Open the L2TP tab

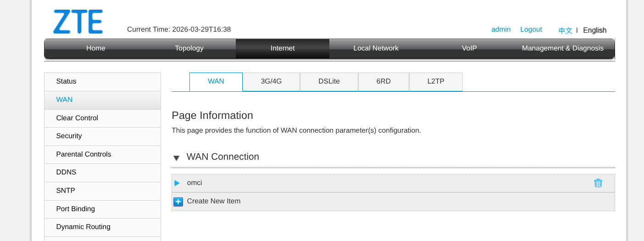coord(436,82)
